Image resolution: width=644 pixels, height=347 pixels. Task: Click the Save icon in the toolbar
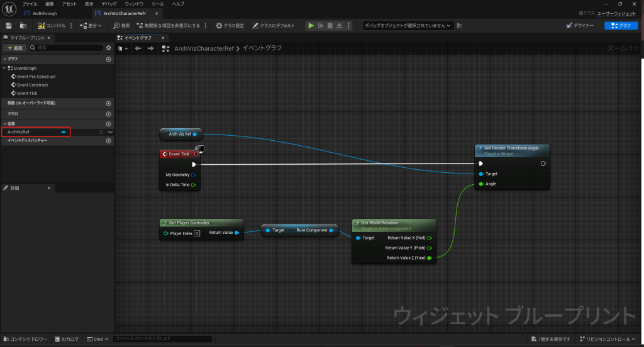[9, 26]
